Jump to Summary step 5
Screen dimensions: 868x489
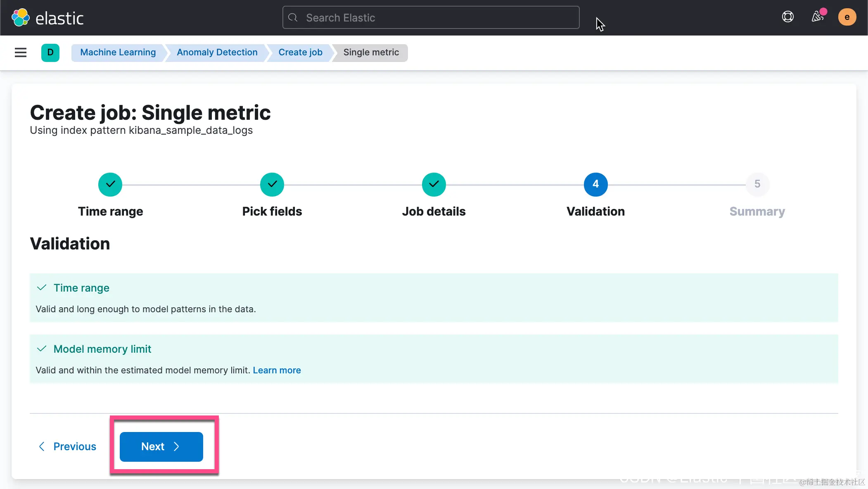[x=757, y=184]
